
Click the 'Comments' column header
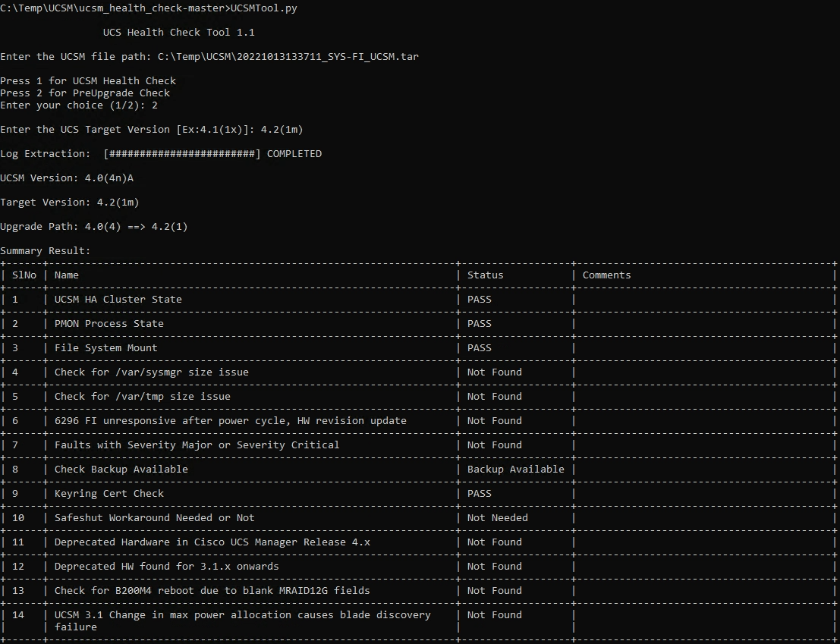[x=606, y=275]
